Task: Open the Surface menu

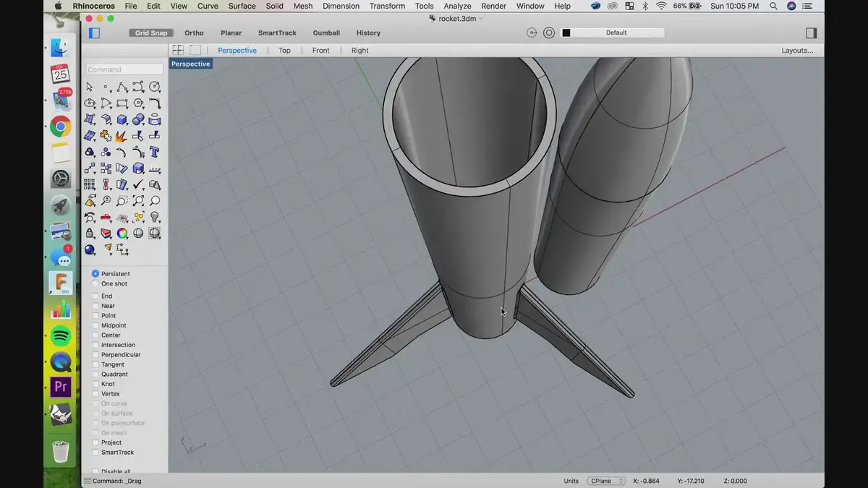Action: pyautogui.click(x=242, y=6)
